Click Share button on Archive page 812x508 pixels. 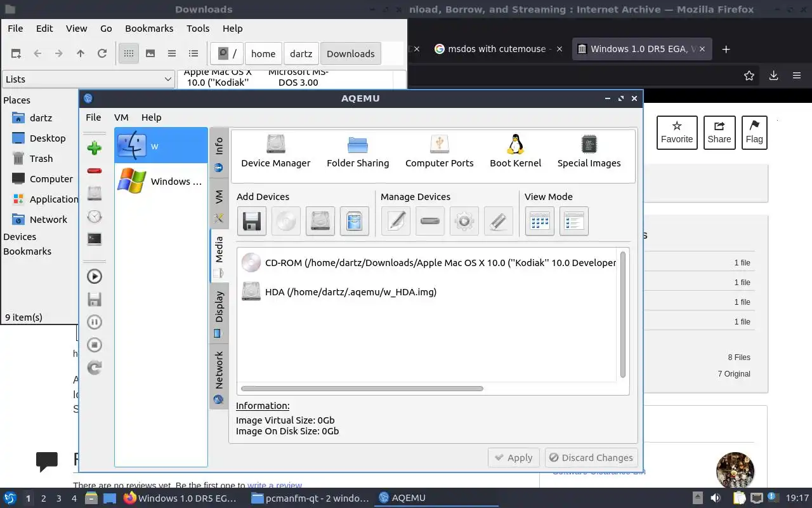pyautogui.click(x=719, y=133)
